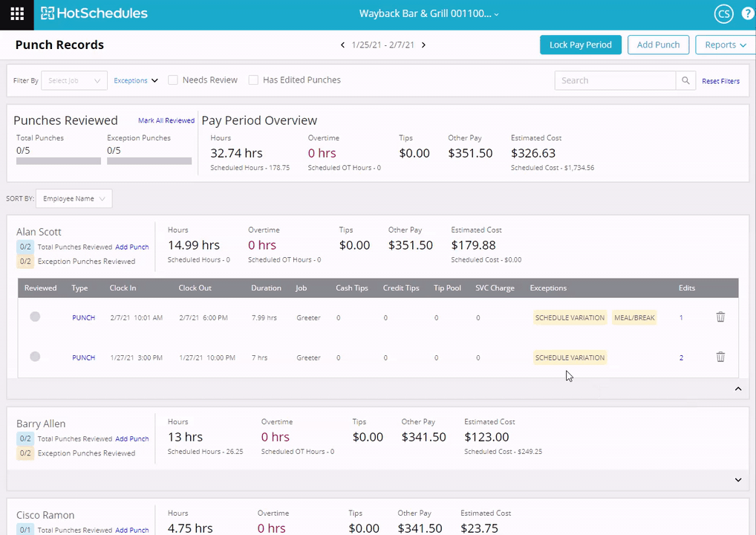Go to next pay period arrow
756x535 pixels.
click(x=423, y=45)
